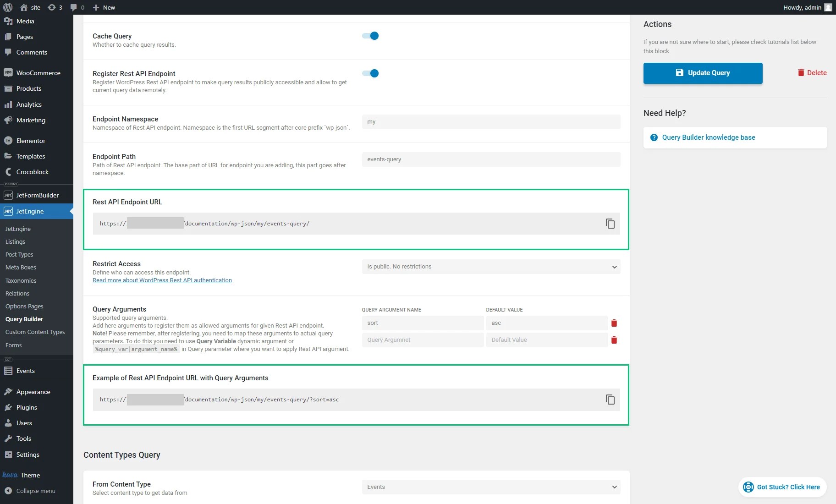Change the From Content Type selection
The width and height of the screenshot is (836, 504).
coord(491,487)
